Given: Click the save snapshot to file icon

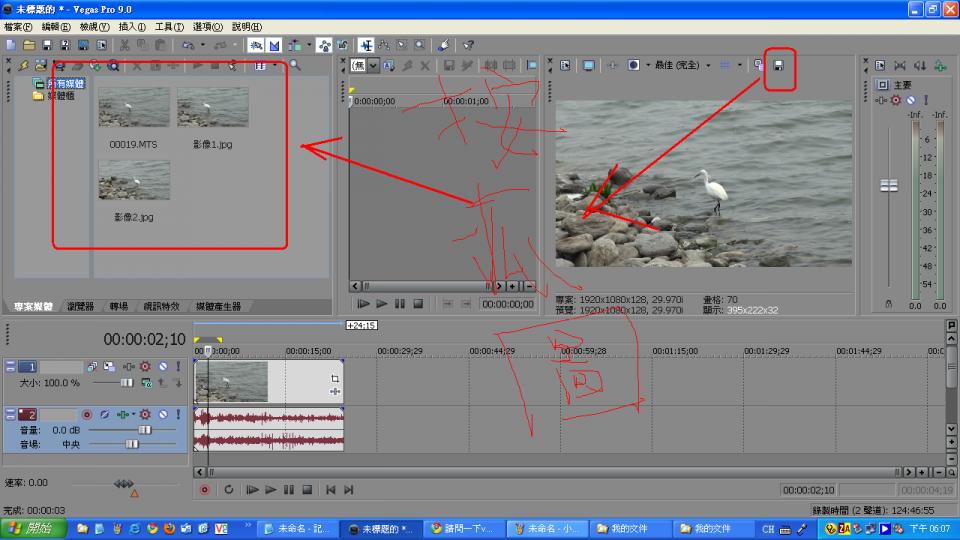Looking at the screenshot, I should click(778, 66).
